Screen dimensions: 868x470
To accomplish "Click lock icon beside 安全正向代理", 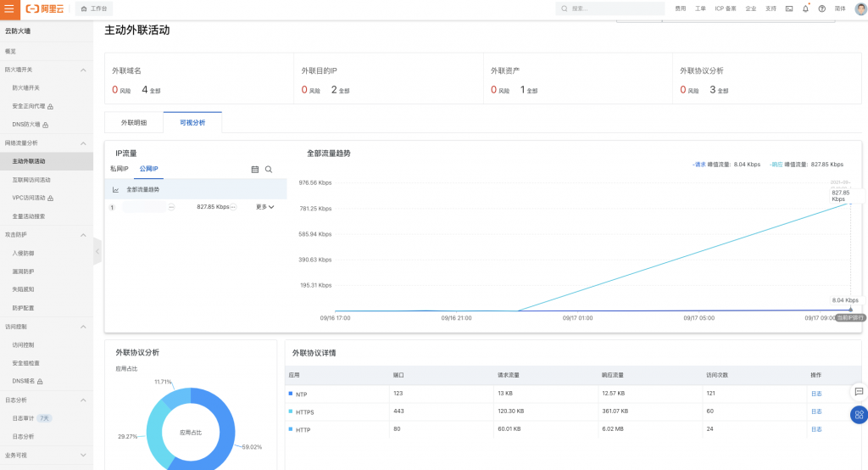I will tap(50, 106).
